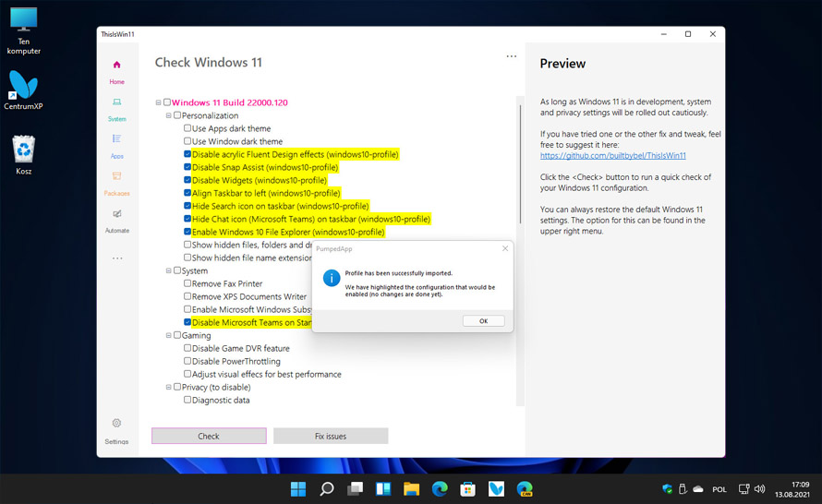Uncheck Hide Search icon on taskbar
The height and width of the screenshot is (504, 822).
point(187,205)
